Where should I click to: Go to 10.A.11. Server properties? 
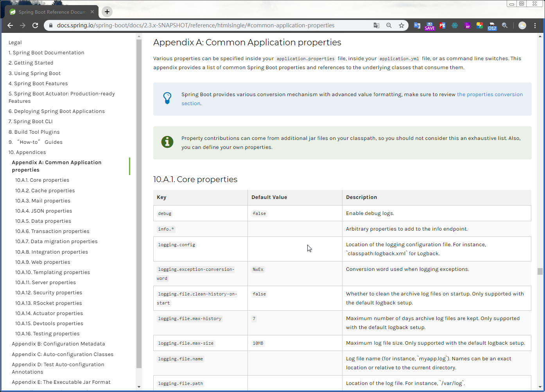click(x=46, y=283)
